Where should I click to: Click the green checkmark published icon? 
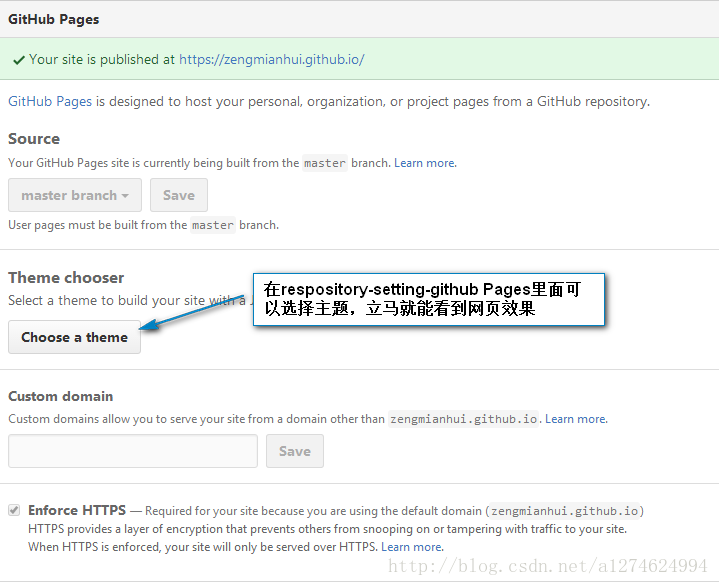click(19, 60)
